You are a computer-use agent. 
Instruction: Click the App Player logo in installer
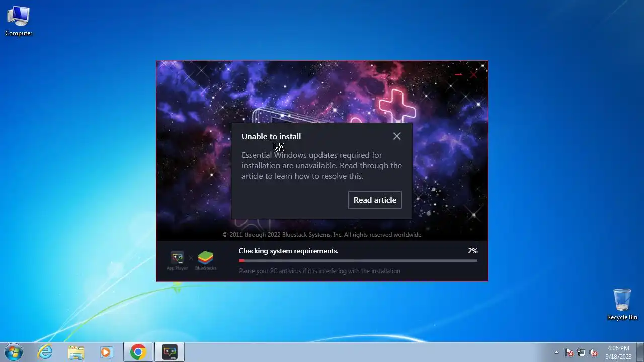click(177, 261)
